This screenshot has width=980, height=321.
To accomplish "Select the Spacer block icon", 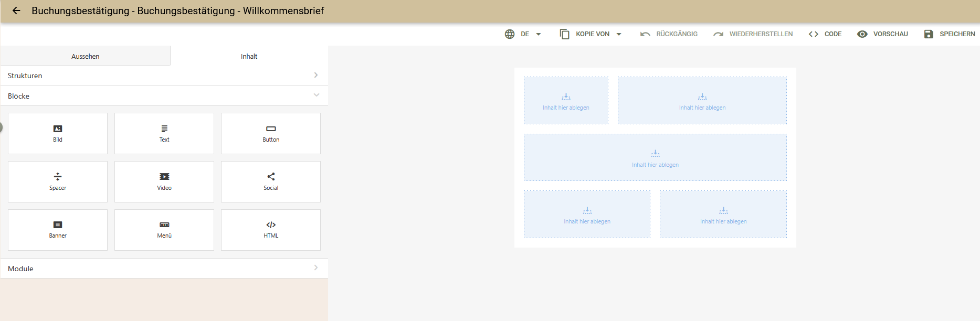I will coord(58,176).
